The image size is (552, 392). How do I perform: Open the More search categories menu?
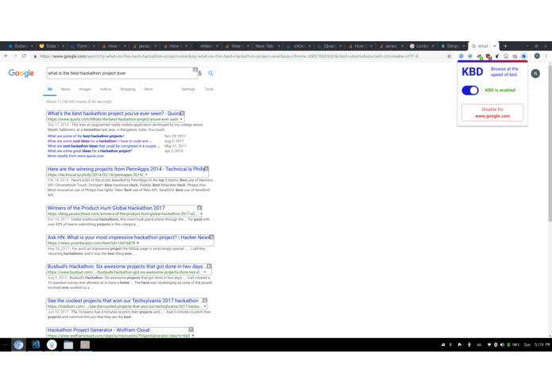[x=149, y=90]
